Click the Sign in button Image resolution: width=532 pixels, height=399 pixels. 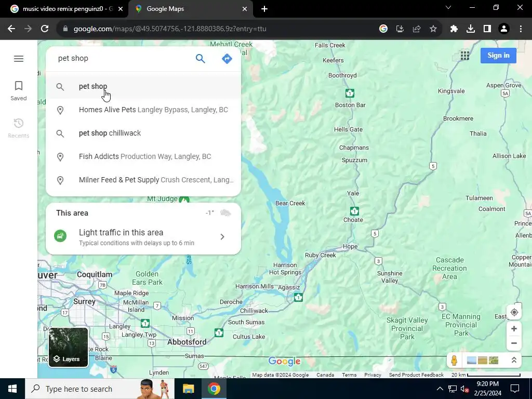click(498, 55)
